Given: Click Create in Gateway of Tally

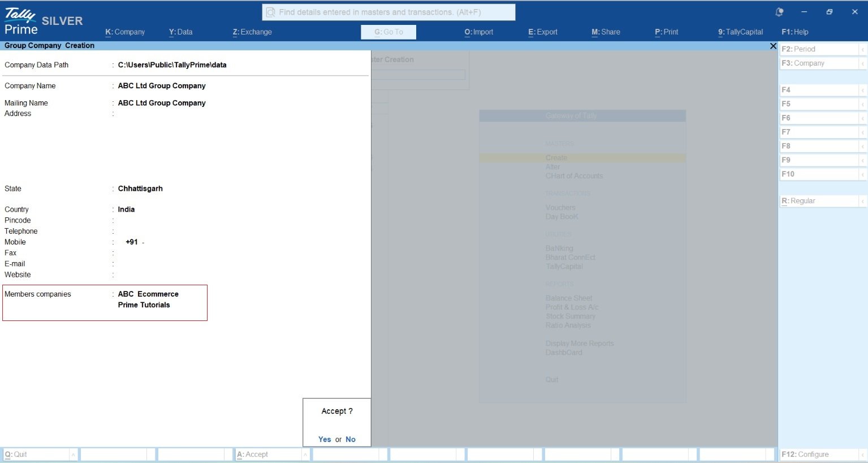Looking at the screenshot, I should click(556, 158).
